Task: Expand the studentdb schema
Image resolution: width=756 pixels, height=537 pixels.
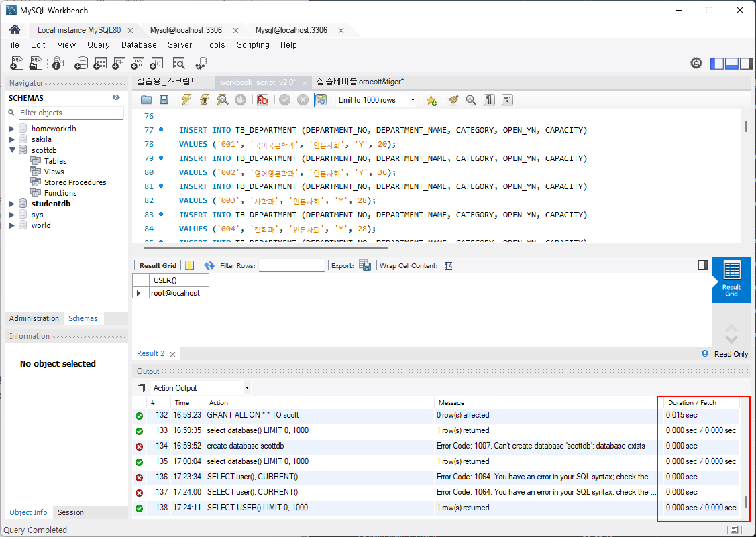Action: click(11, 204)
